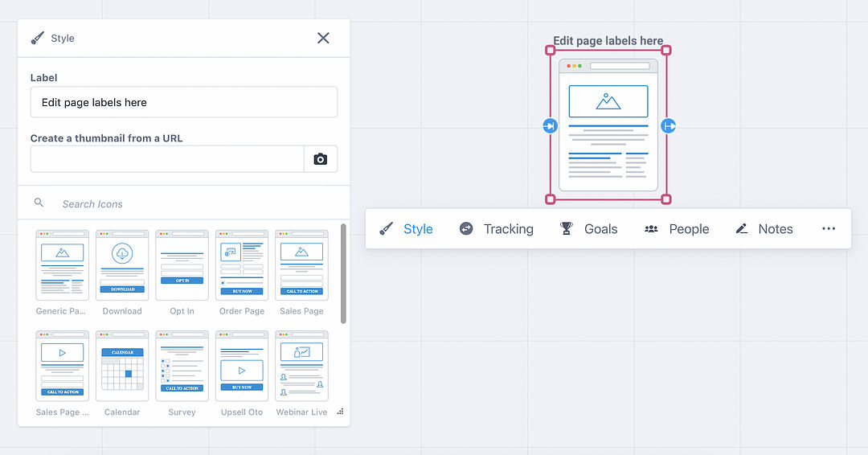Open the Notes tab
Image resolution: width=868 pixels, height=455 pixels.
764,228
